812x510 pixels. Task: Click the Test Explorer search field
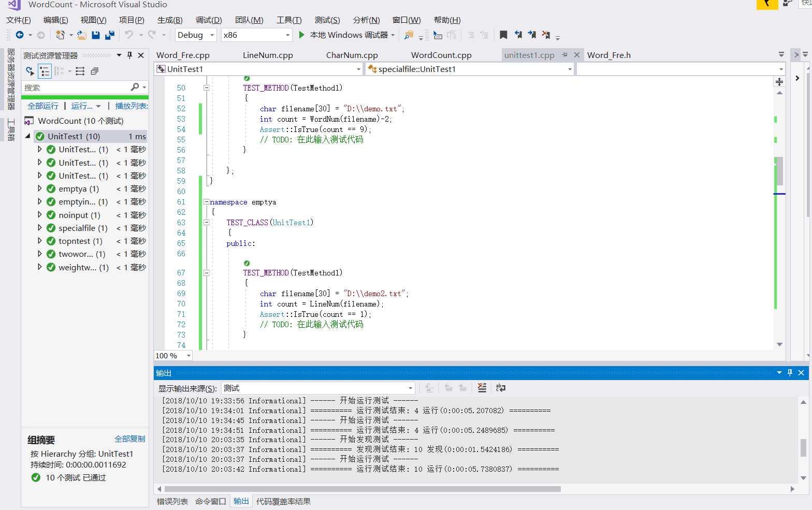(x=76, y=88)
